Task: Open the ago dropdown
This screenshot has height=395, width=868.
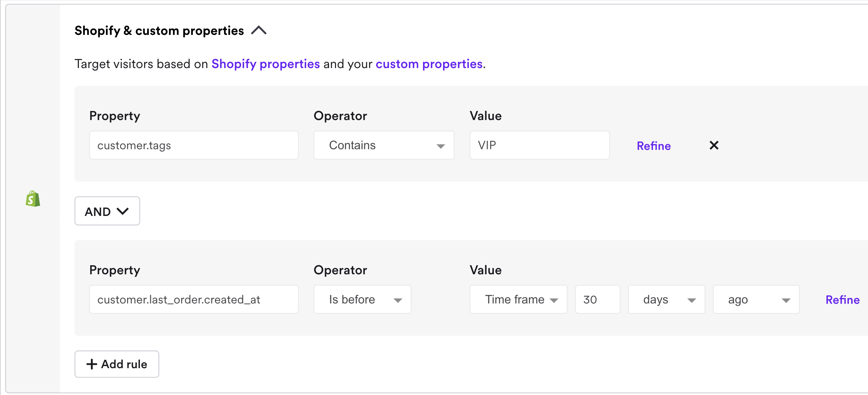Action: click(756, 299)
